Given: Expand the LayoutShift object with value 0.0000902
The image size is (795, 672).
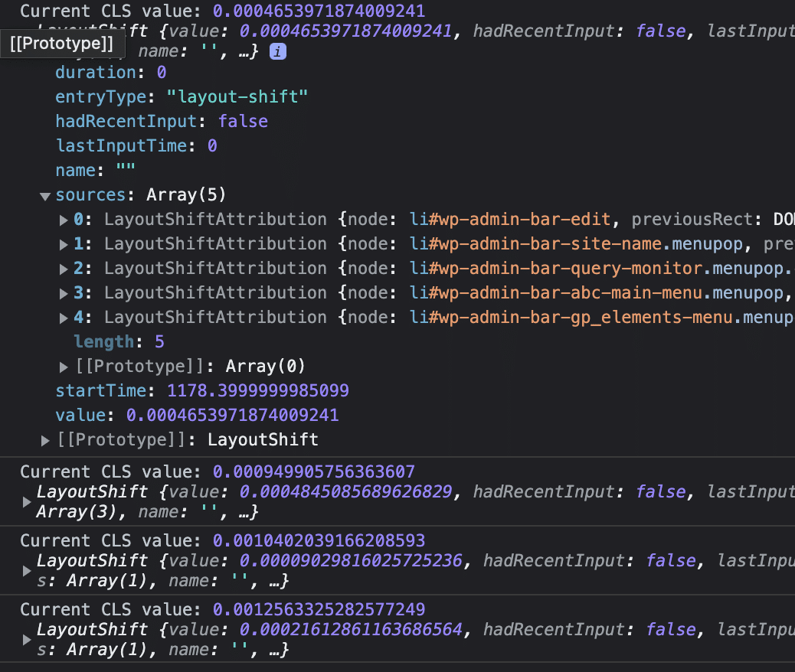Looking at the screenshot, I should [28, 571].
